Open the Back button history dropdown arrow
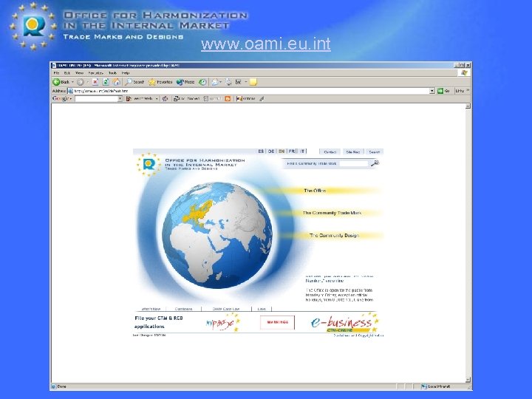The height and width of the screenshot is (399, 532). (72, 82)
